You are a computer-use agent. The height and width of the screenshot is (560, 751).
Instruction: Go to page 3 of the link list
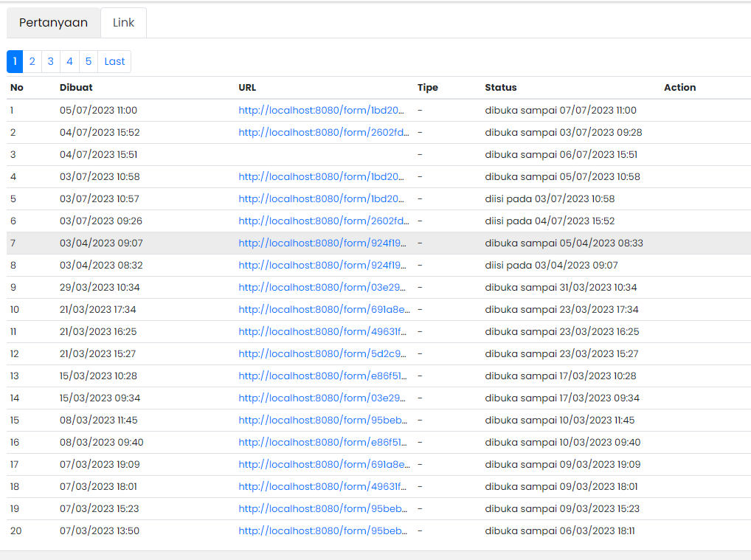coord(50,61)
